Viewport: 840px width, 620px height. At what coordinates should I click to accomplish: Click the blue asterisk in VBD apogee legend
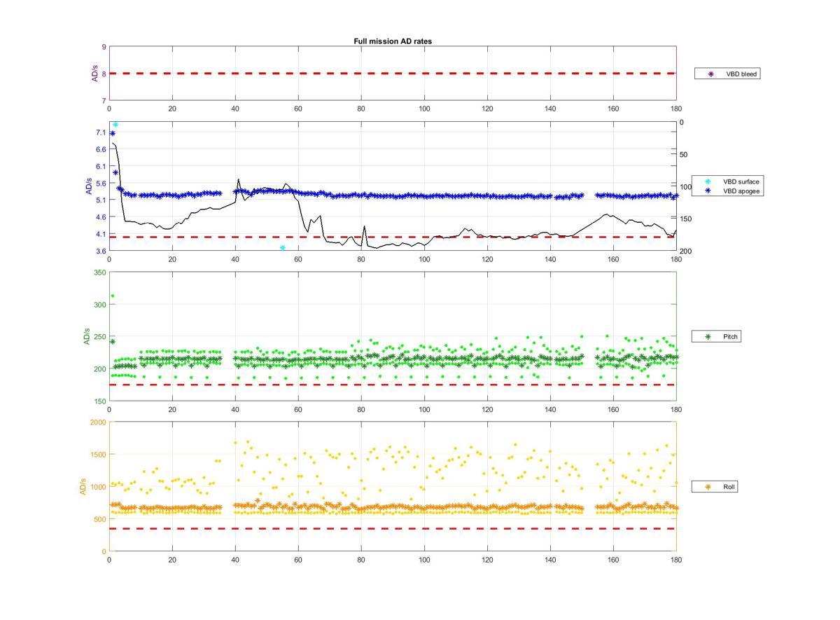[708, 191]
